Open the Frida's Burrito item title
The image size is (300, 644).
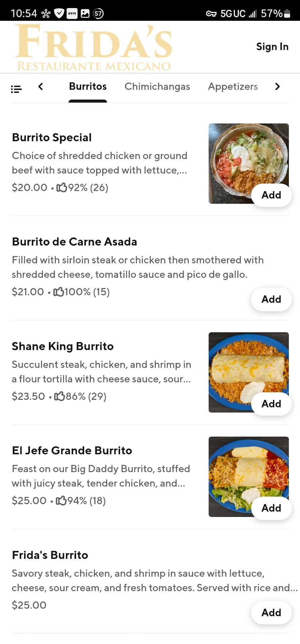(50, 555)
